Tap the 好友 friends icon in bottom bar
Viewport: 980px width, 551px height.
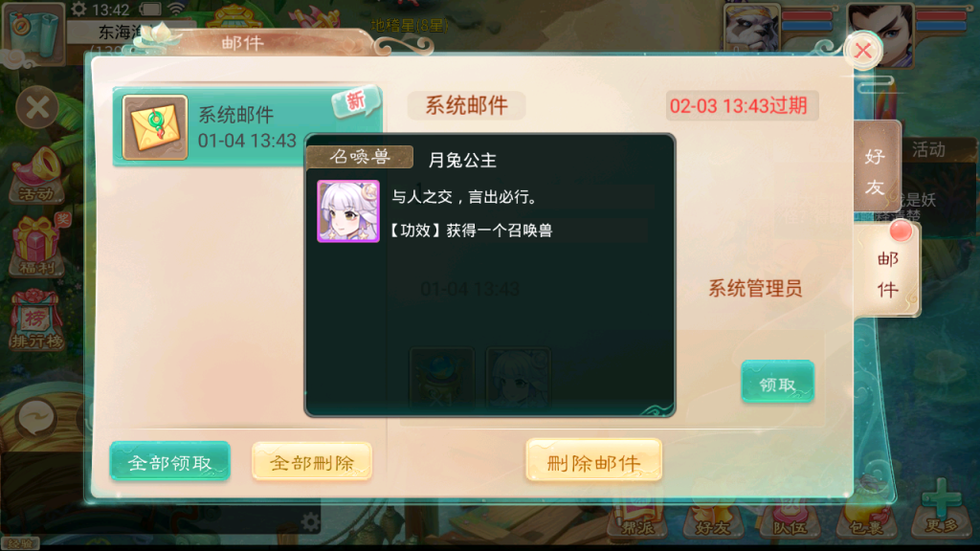712,518
